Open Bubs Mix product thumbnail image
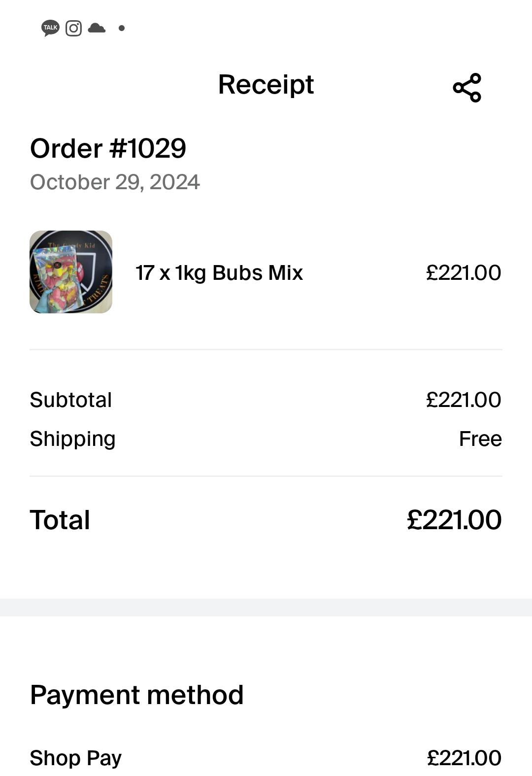Image resolution: width=532 pixels, height=776 pixels. point(71,272)
